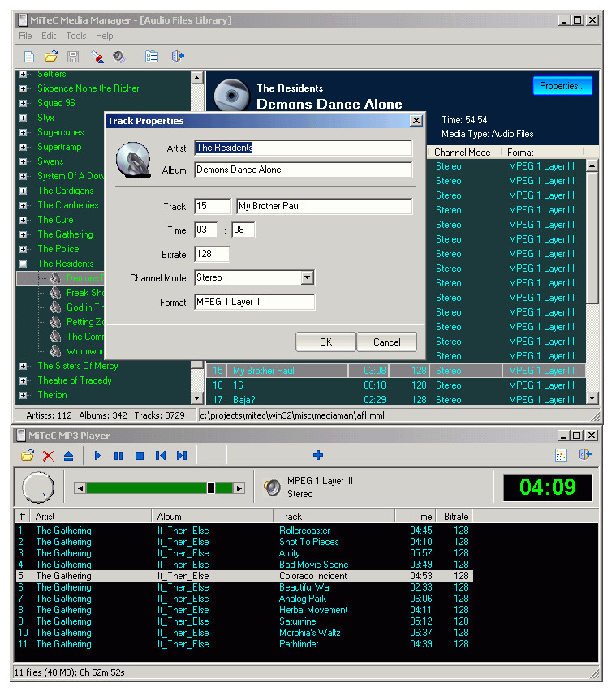Expand The Cure artist node

[23, 220]
